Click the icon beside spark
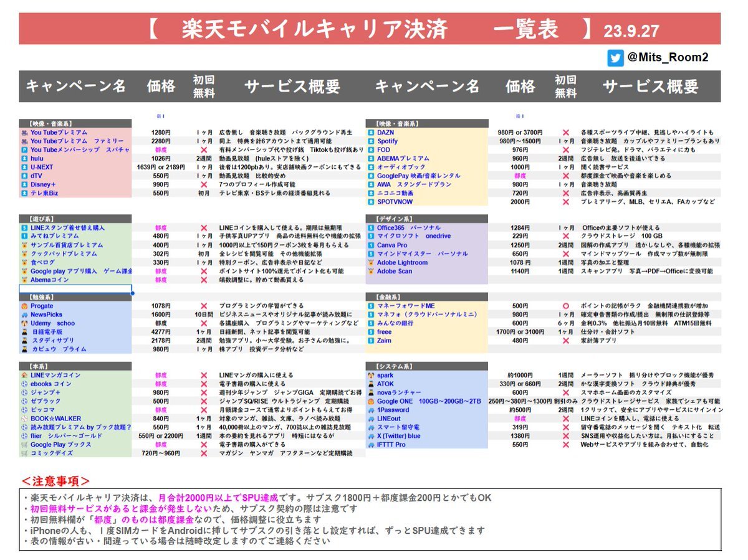Image resolution: width=748 pixels, height=560 pixels. [370, 376]
